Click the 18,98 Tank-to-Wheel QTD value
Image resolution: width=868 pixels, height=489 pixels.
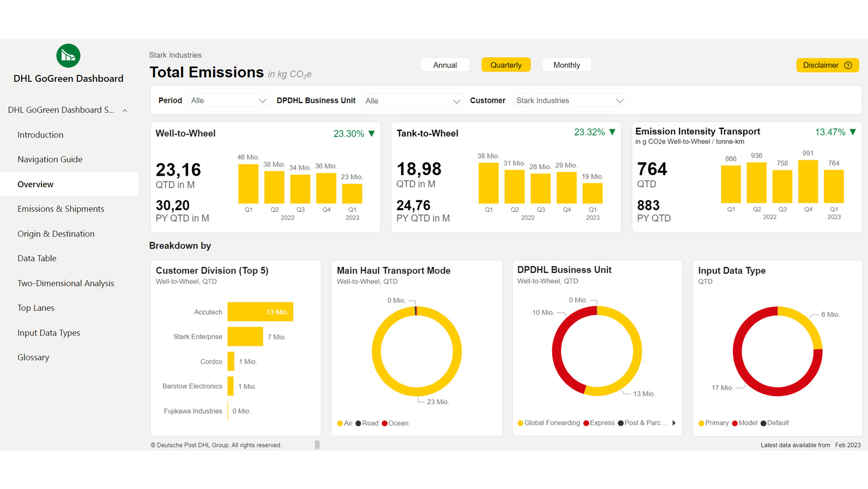[x=419, y=169]
